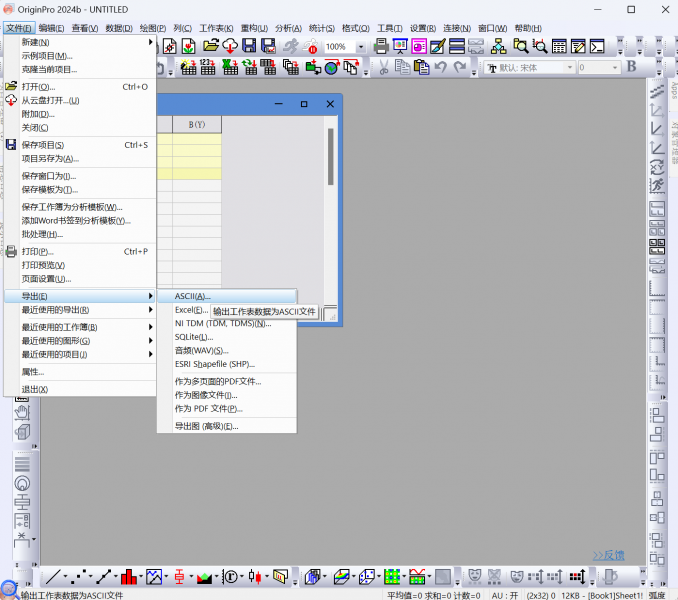Open the 分析(A) menu
The width and height of the screenshot is (678, 600).
[288, 28]
